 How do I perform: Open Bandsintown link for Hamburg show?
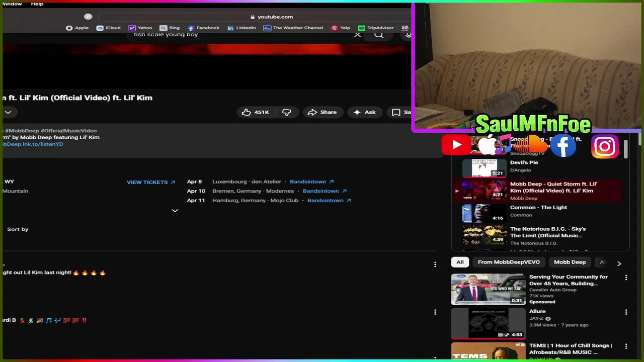click(x=329, y=200)
